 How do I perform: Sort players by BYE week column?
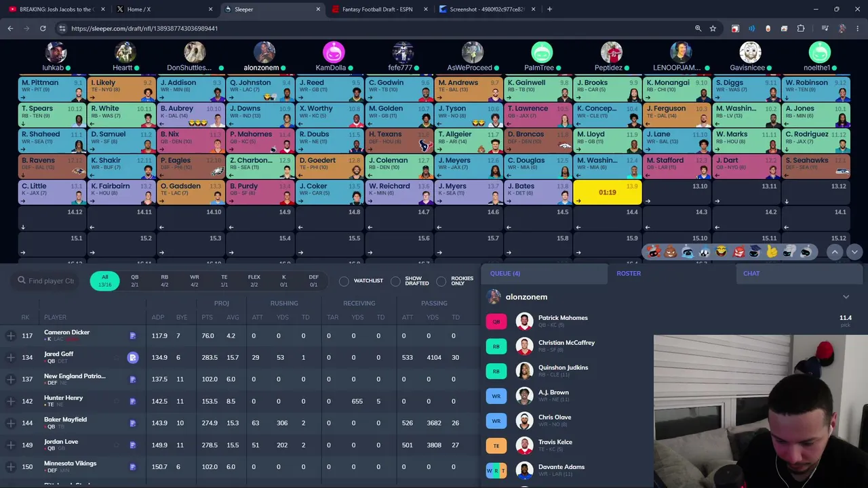[181, 317]
